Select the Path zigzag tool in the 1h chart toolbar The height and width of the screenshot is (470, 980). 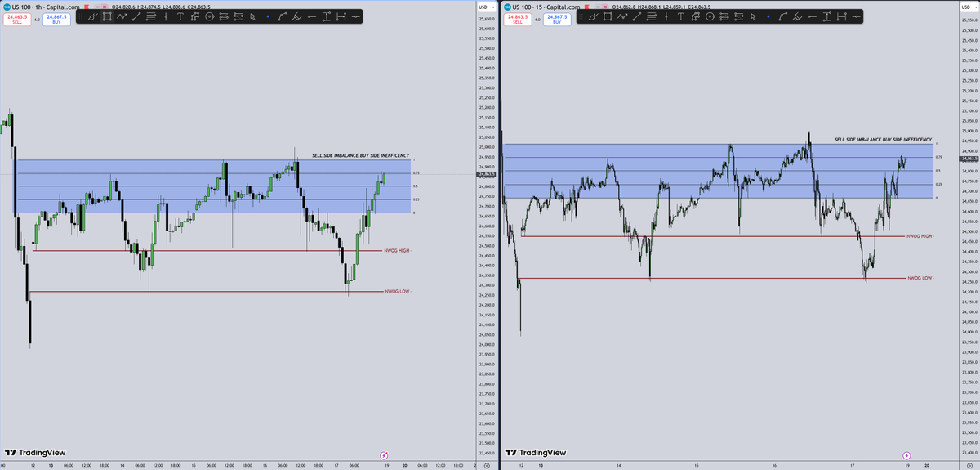click(x=122, y=16)
